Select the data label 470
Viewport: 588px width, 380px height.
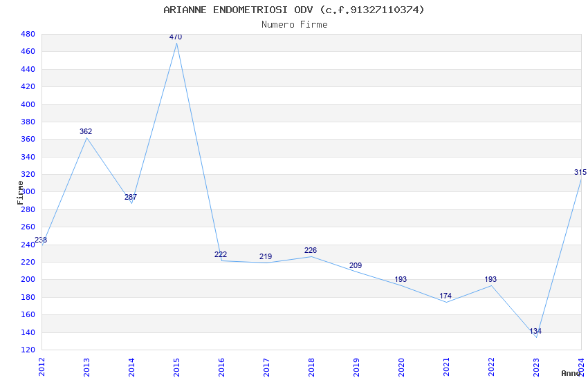(176, 37)
